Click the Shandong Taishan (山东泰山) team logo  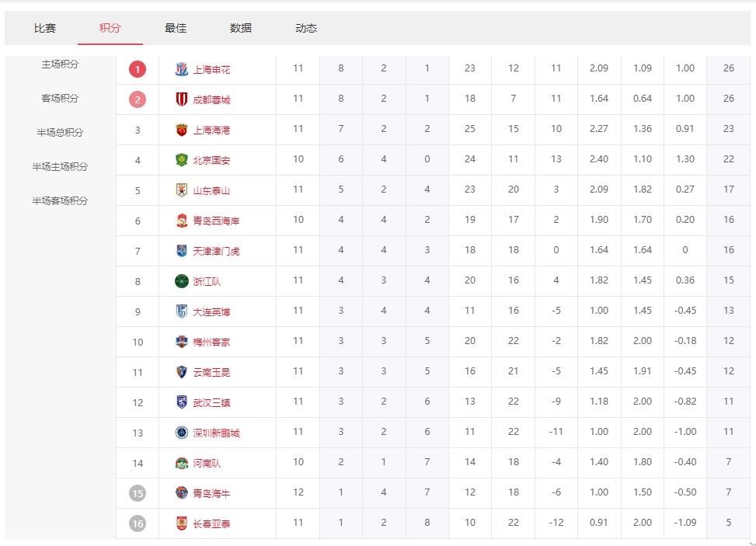182,190
